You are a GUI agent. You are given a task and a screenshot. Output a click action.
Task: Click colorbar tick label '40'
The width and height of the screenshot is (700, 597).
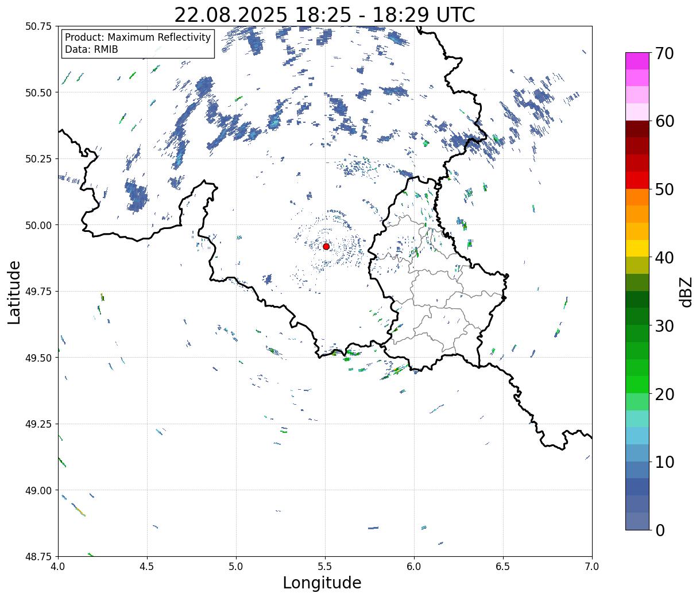[664, 258]
